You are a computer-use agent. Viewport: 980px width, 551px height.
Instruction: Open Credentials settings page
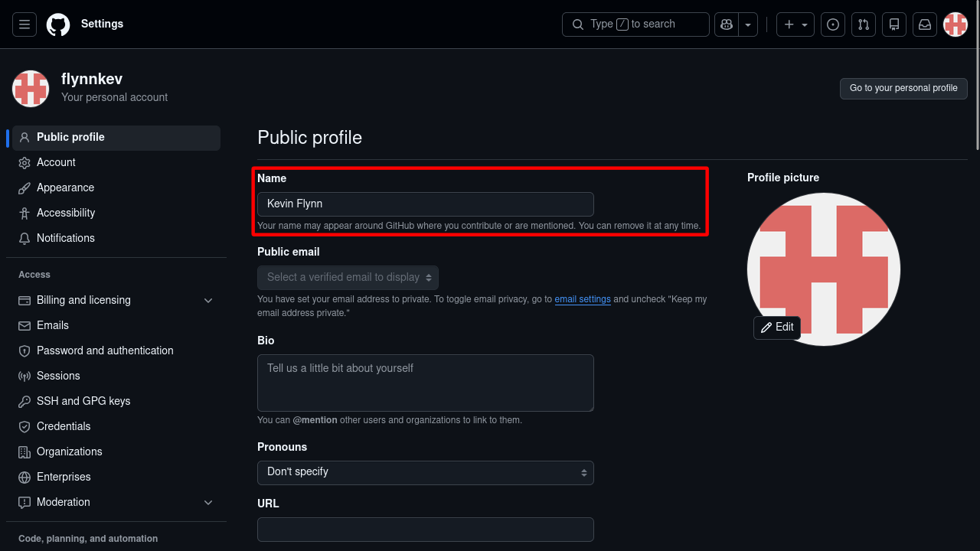point(116,427)
